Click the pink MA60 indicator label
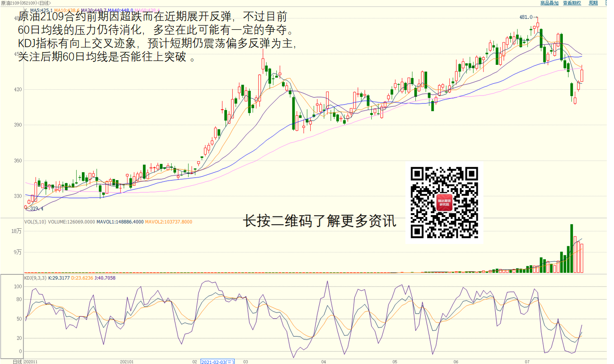 [147, 10]
